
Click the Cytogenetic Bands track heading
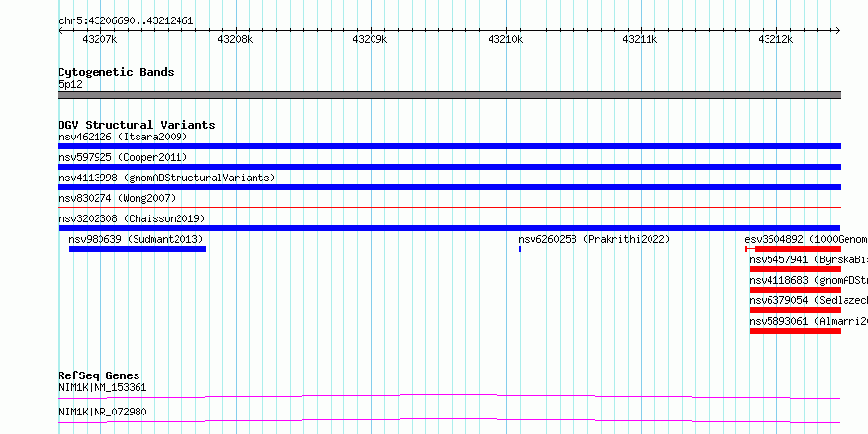point(116,72)
